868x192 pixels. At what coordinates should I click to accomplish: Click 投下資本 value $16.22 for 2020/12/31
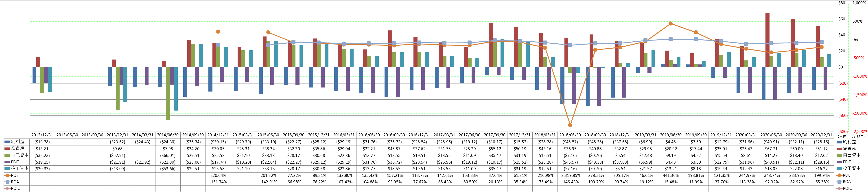[x=822, y=169]
